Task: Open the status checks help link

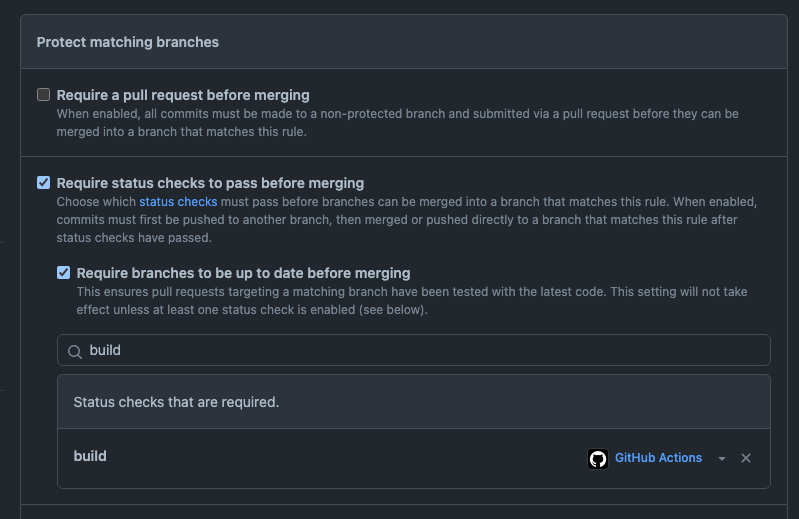Action: click(x=178, y=202)
